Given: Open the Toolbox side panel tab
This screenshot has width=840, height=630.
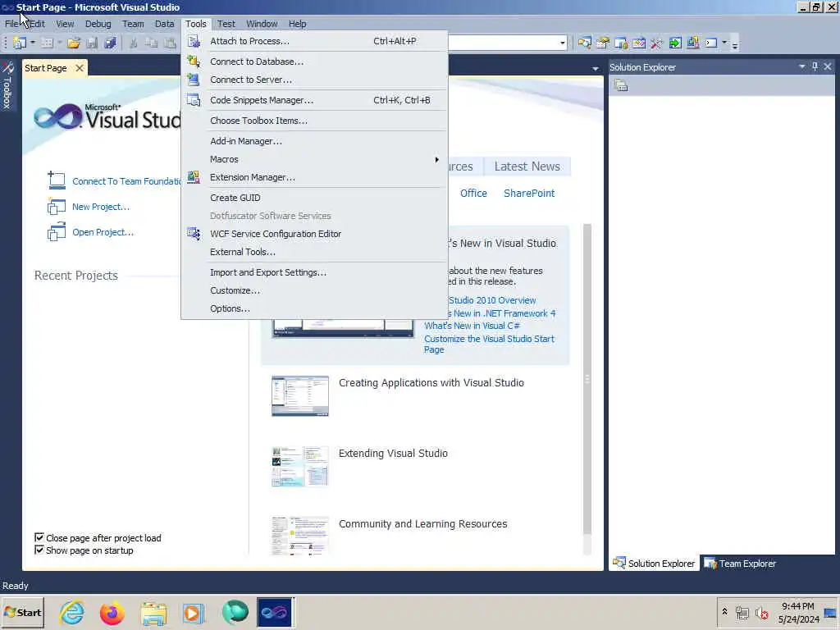Looking at the screenshot, I should click(7, 85).
